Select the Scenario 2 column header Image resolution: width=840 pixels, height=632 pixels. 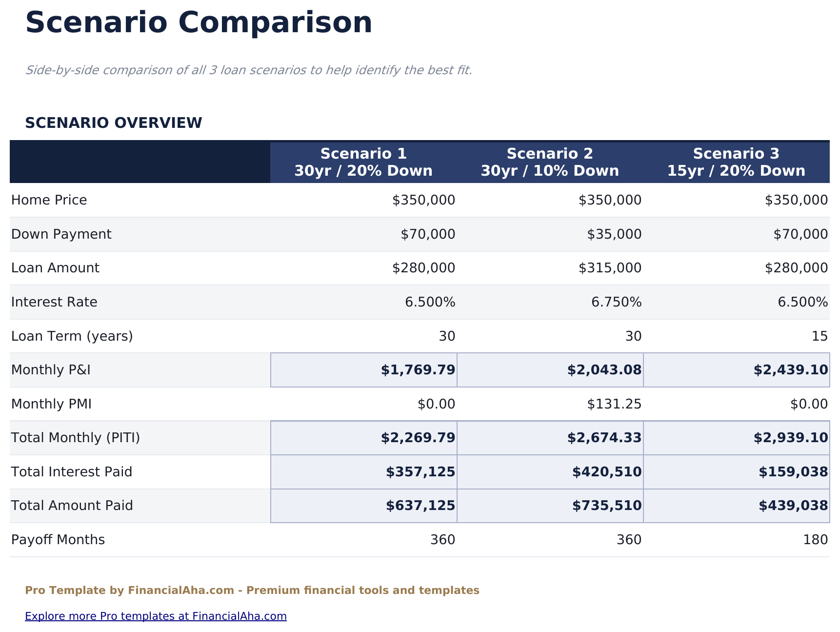tap(549, 162)
